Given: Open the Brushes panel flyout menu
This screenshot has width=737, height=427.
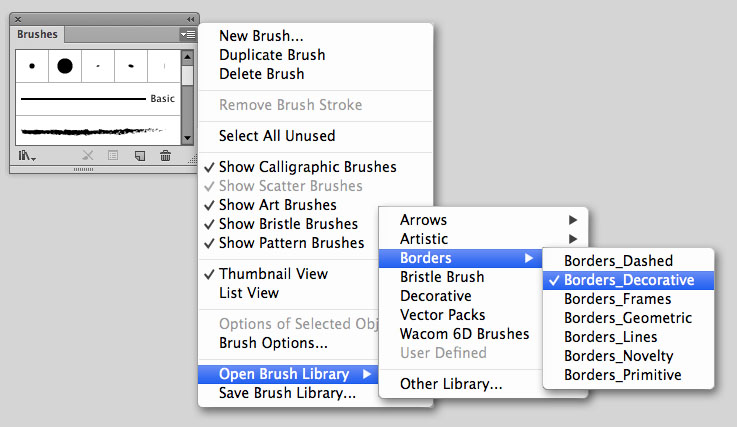Looking at the screenshot, I should point(187,34).
